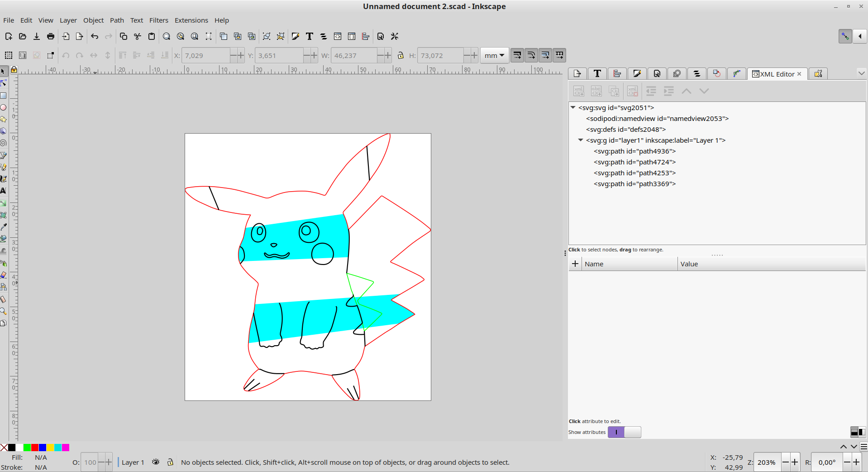868x472 pixels.
Task: Toggle move gradients with object
Action: click(x=545, y=55)
